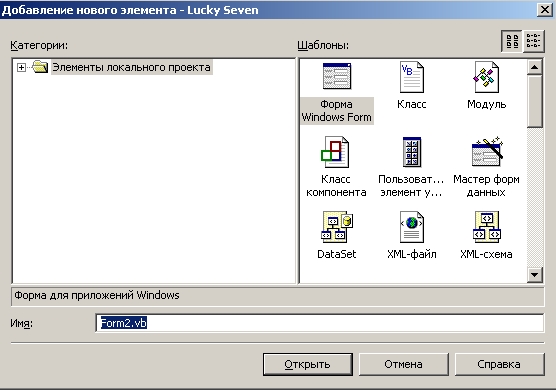Viewport: 556px width, 390px height.
Task: Switch templates to large icons view
Action: pos(512,41)
